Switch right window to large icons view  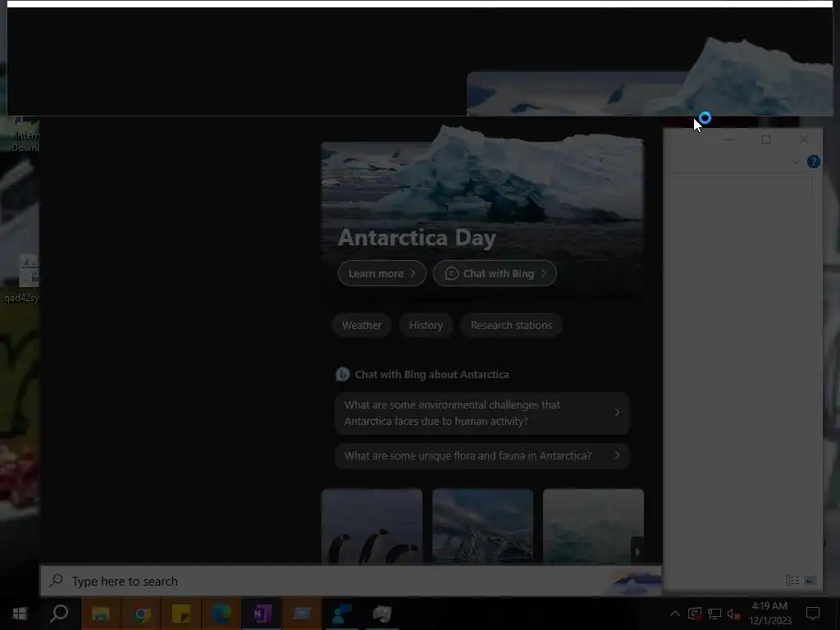tap(810, 580)
